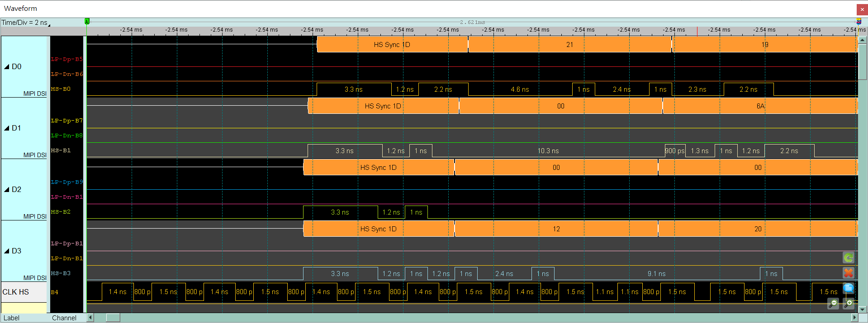Collapse the D1 bus group
Screen dimensions: 868x323
(7, 128)
